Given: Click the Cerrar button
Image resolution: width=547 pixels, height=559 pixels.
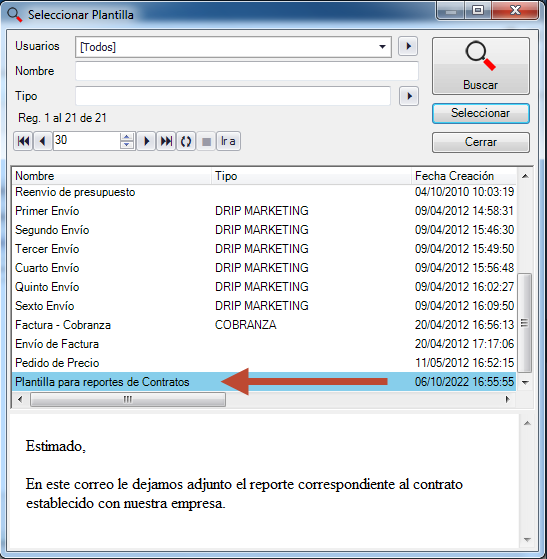Looking at the screenshot, I should click(481, 142).
